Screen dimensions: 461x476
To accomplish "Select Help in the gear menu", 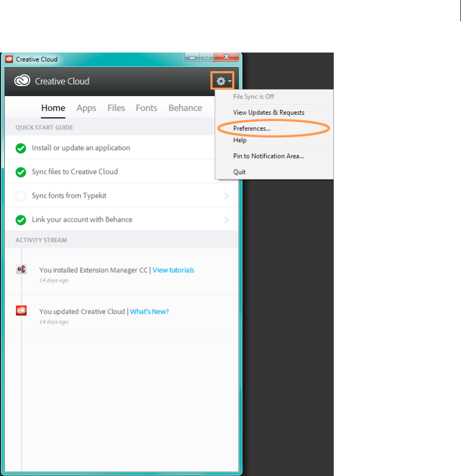I will tap(274, 140).
